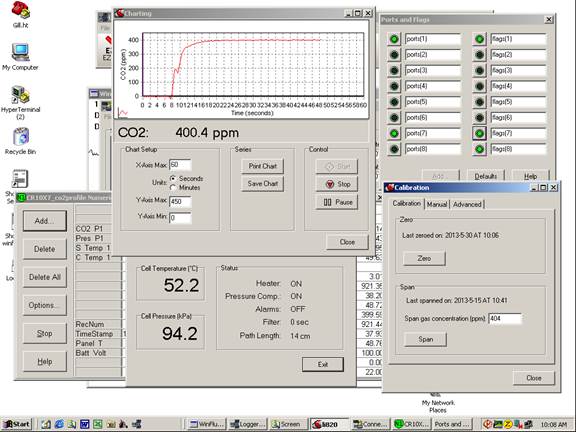The height and width of the screenshot is (432, 576).
Task: Click the Span calibration button
Action: 425,339
